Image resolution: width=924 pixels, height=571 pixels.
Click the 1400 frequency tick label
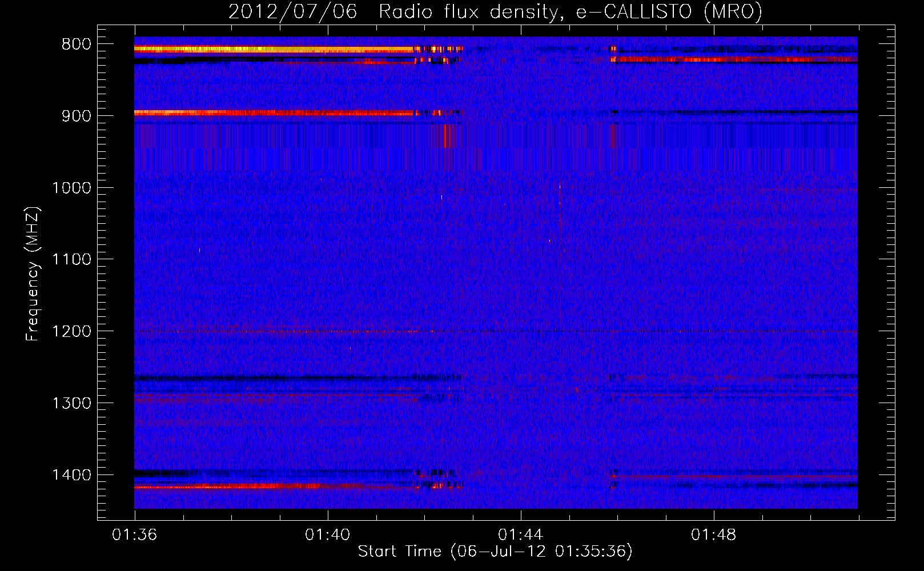point(71,475)
